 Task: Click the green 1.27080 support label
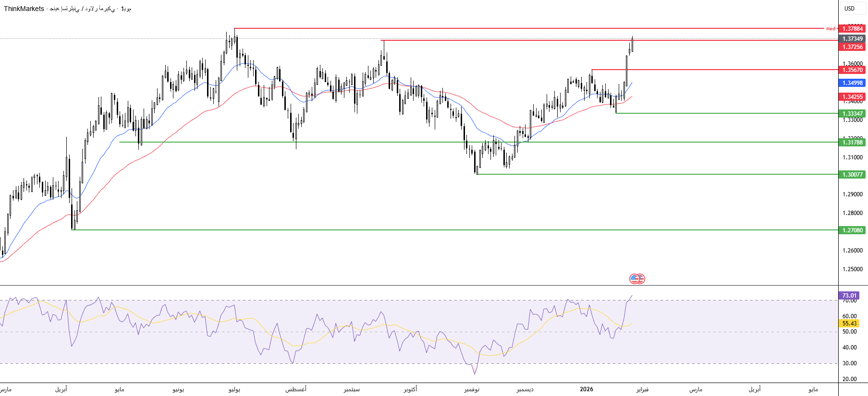click(x=853, y=230)
